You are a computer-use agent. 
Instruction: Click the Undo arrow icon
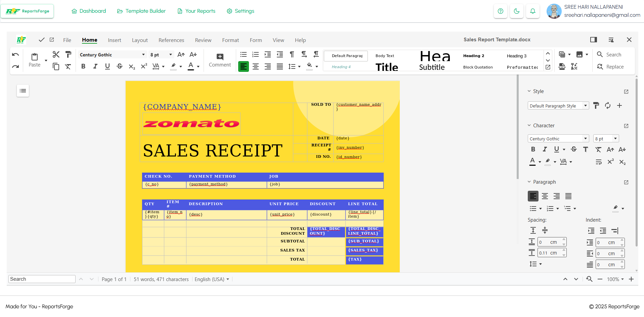pyautogui.click(x=15, y=55)
